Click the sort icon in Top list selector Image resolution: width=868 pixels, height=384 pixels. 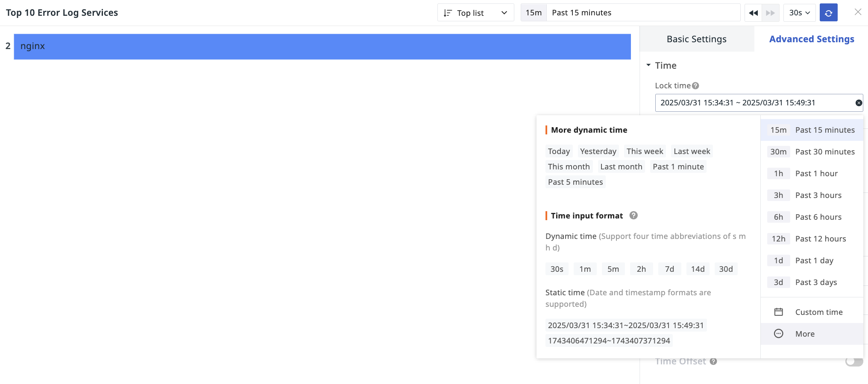click(447, 13)
